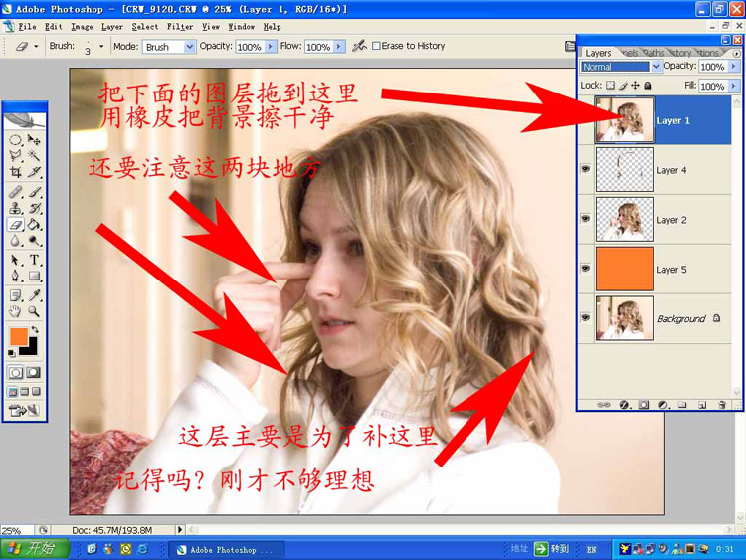Toggle lock image pixels
Viewport: 746px width, 560px height.
(623, 86)
